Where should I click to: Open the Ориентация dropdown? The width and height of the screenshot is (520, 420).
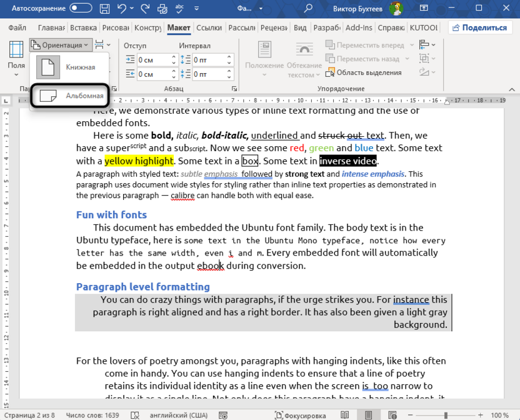61,44
